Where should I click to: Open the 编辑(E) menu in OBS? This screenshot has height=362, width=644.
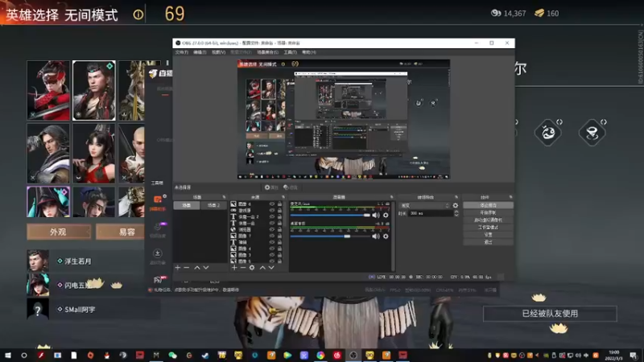(200, 52)
